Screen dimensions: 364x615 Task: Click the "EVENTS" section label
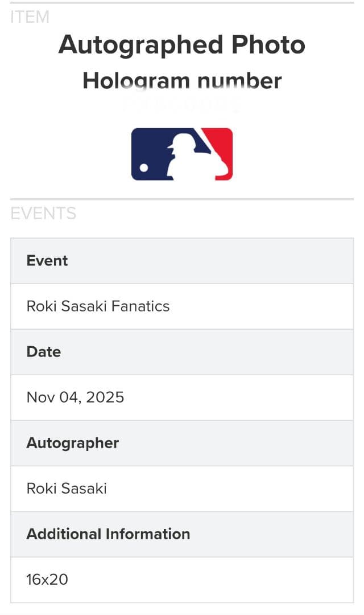pos(43,214)
